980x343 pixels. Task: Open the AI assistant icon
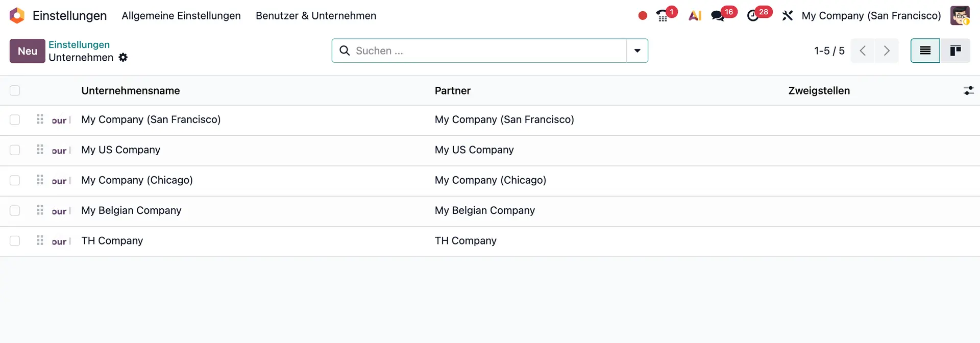pyautogui.click(x=695, y=16)
